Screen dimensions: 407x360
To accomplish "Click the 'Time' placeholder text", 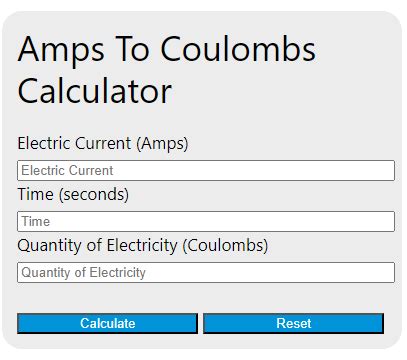I will [x=36, y=221].
